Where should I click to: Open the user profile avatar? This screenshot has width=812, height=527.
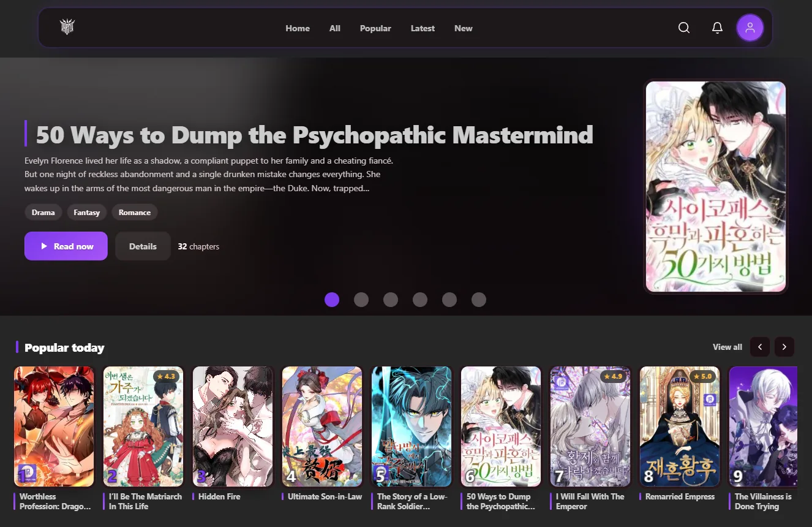750,28
